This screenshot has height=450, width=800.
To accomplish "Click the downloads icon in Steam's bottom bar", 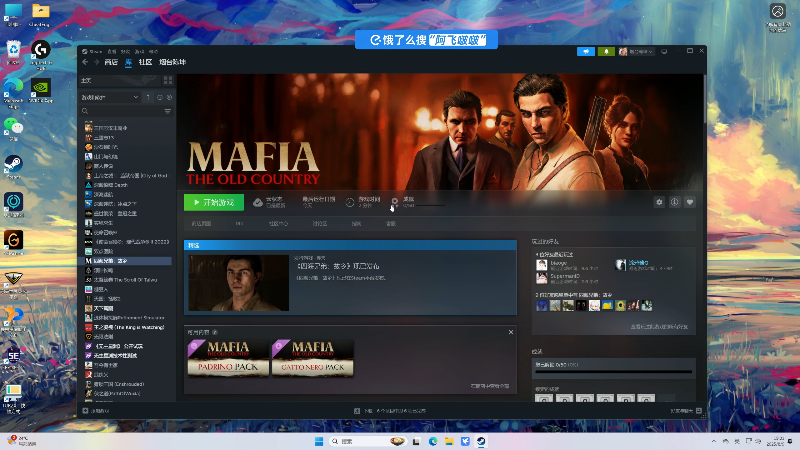I will 357,411.
